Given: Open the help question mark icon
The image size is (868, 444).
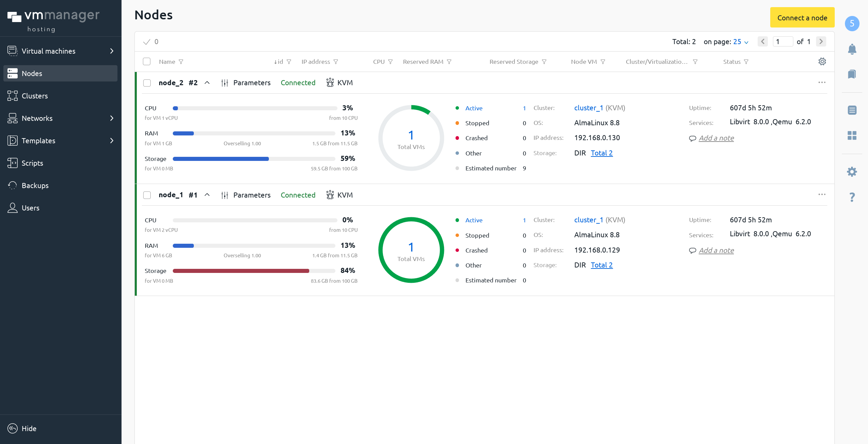Looking at the screenshot, I should coord(852,197).
